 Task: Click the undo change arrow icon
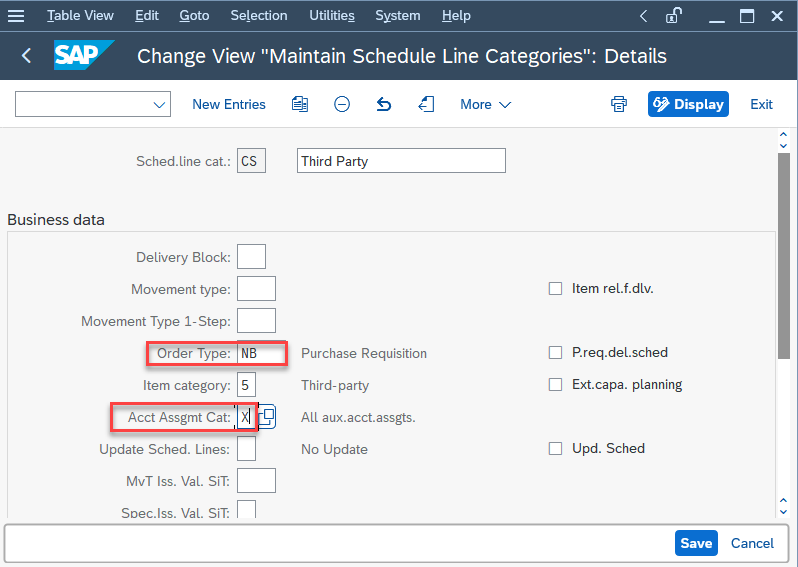tap(384, 104)
